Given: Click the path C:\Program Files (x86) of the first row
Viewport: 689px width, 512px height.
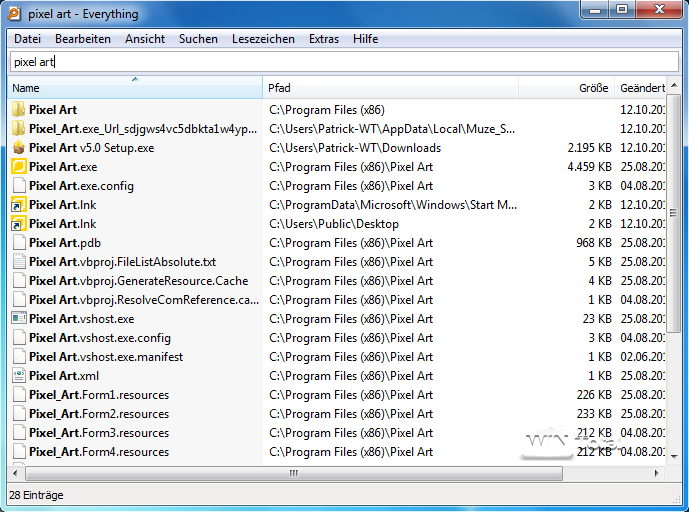Looking at the screenshot, I should [x=327, y=110].
